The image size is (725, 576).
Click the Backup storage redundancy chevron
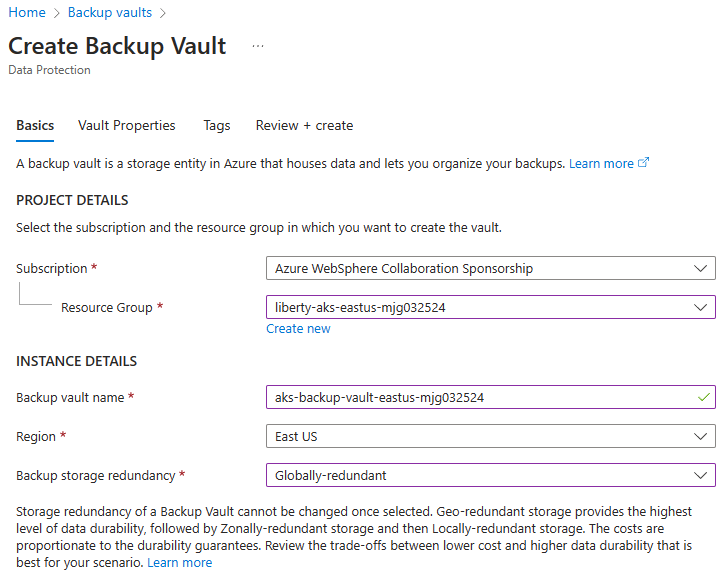[x=700, y=475]
